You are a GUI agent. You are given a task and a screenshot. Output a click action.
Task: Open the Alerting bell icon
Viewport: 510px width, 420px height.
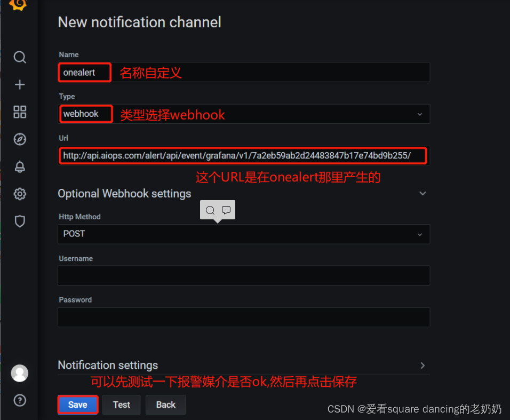point(20,167)
